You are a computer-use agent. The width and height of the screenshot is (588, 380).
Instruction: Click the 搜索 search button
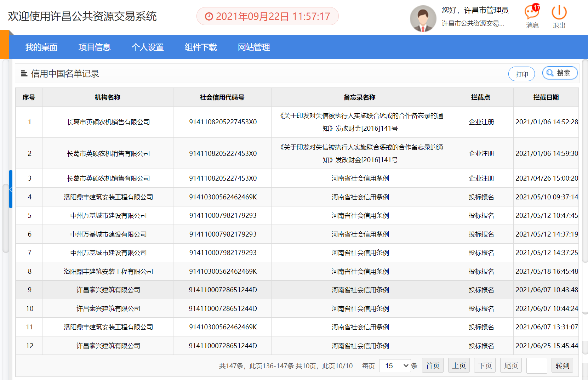click(x=560, y=73)
